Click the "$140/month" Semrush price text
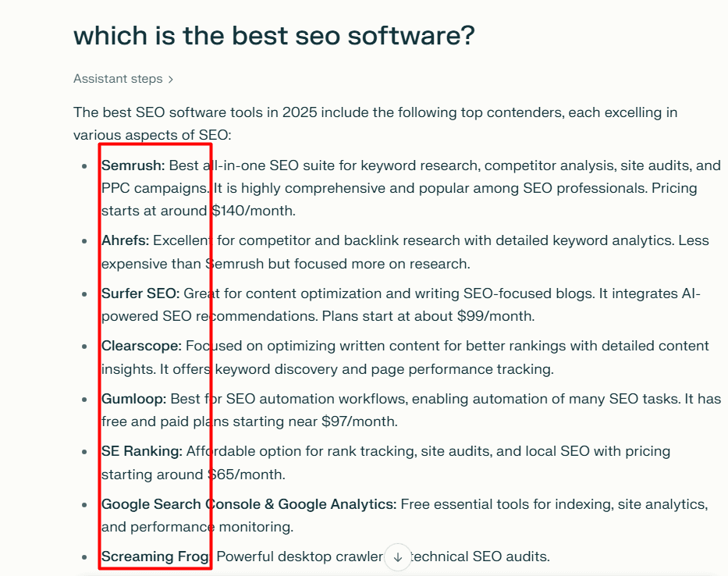The width and height of the screenshot is (728, 576). point(253,211)
